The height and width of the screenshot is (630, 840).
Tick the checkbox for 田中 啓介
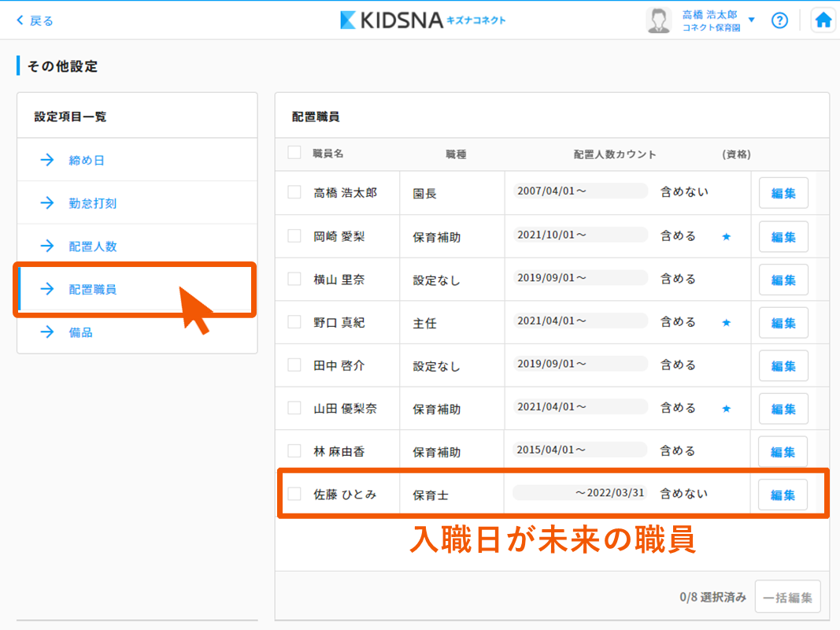pos(294,365)
